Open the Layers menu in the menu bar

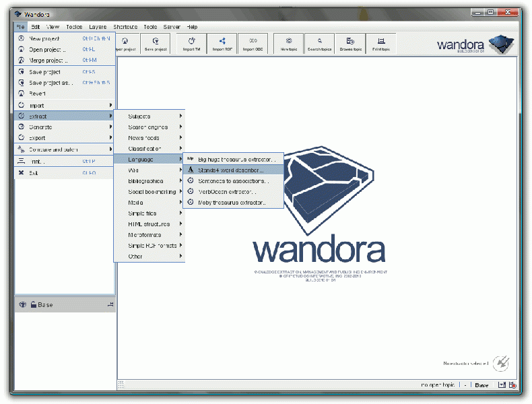coord(98,27)
